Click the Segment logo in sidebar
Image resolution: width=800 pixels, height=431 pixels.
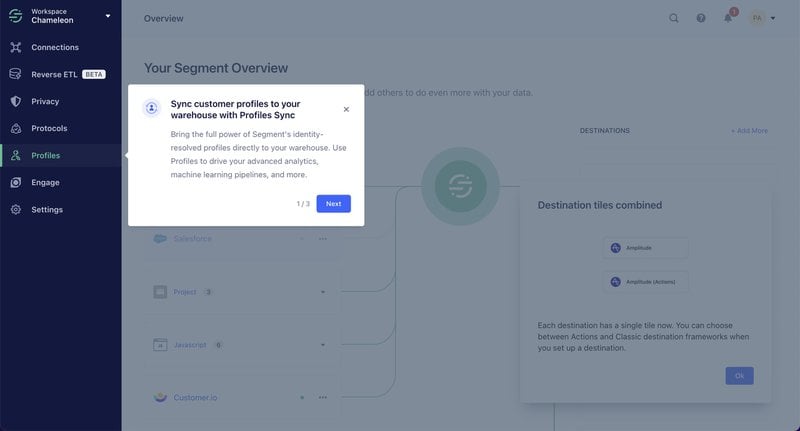point(15,16)
